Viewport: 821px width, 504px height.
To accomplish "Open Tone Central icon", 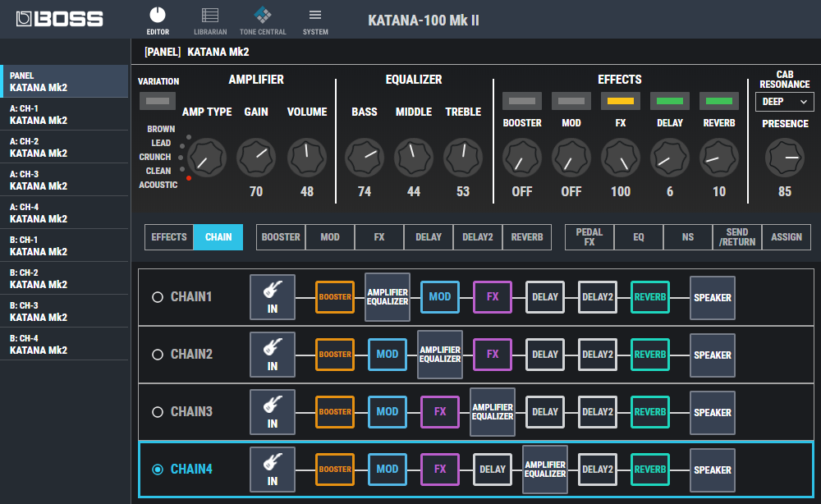I will tap(263, 21).
